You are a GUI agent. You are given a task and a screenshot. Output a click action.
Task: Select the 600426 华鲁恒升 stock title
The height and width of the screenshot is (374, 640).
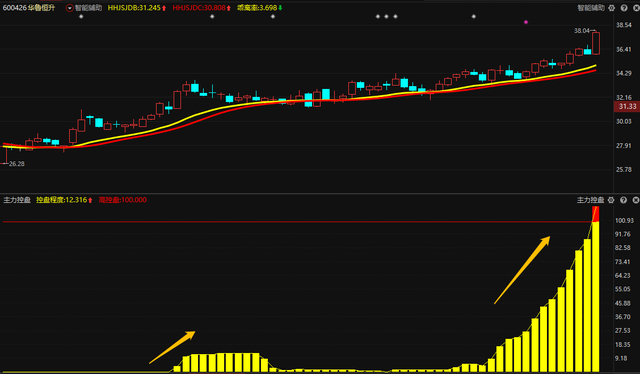pos(29,8)
